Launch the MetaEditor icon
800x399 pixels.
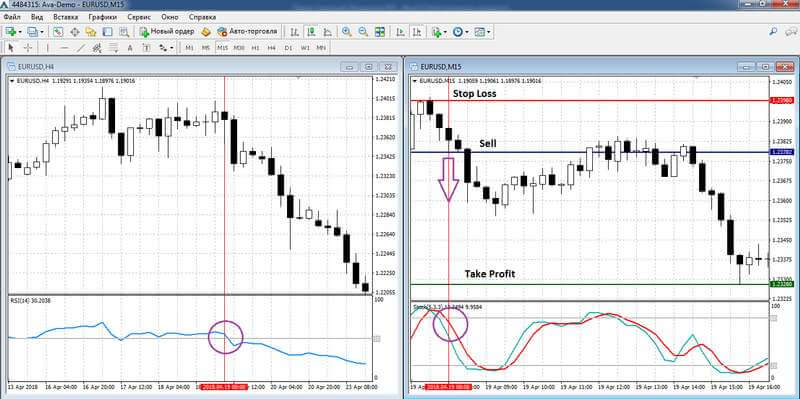(206, 32)
